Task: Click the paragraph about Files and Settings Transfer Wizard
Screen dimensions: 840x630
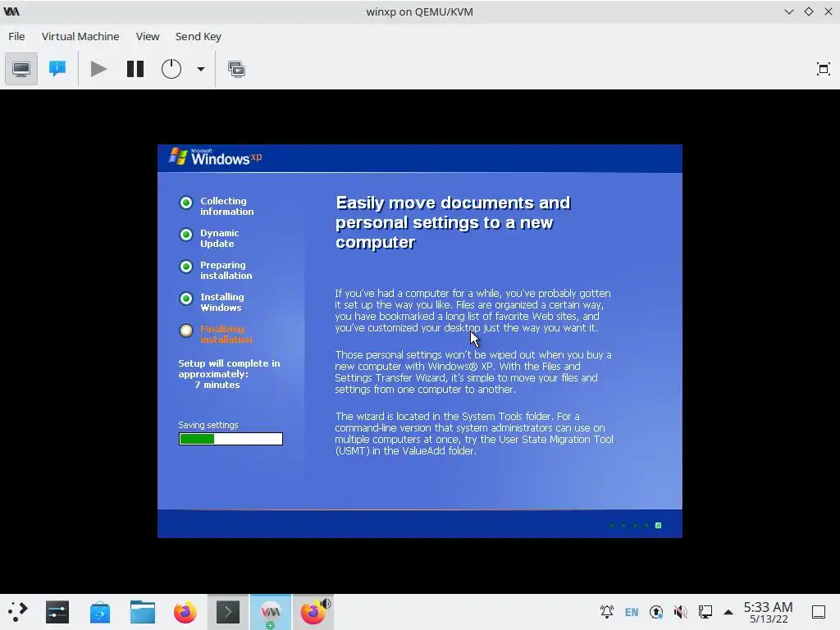Action: point(473,372)
